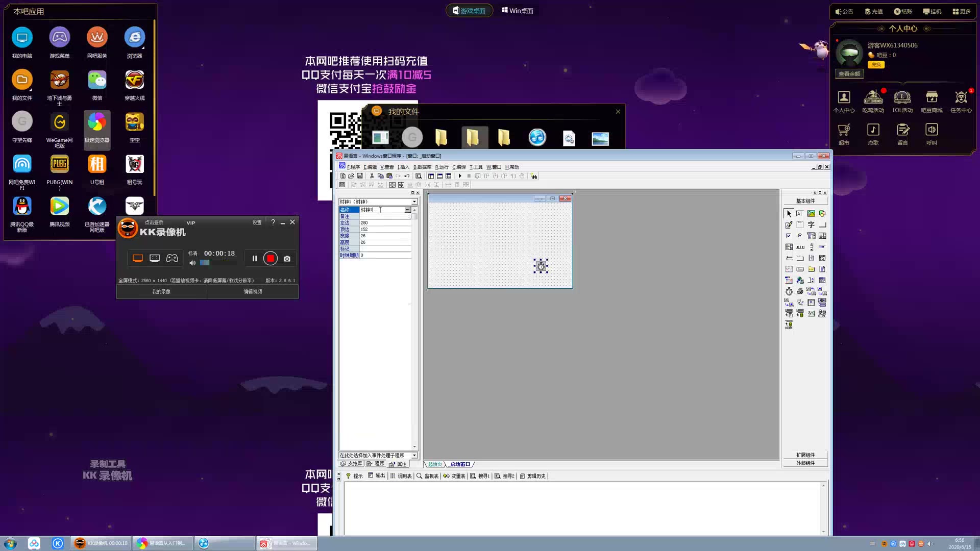
Task: Click KK recorder screenshot camera icon
Action: click(x=287, y=259)
